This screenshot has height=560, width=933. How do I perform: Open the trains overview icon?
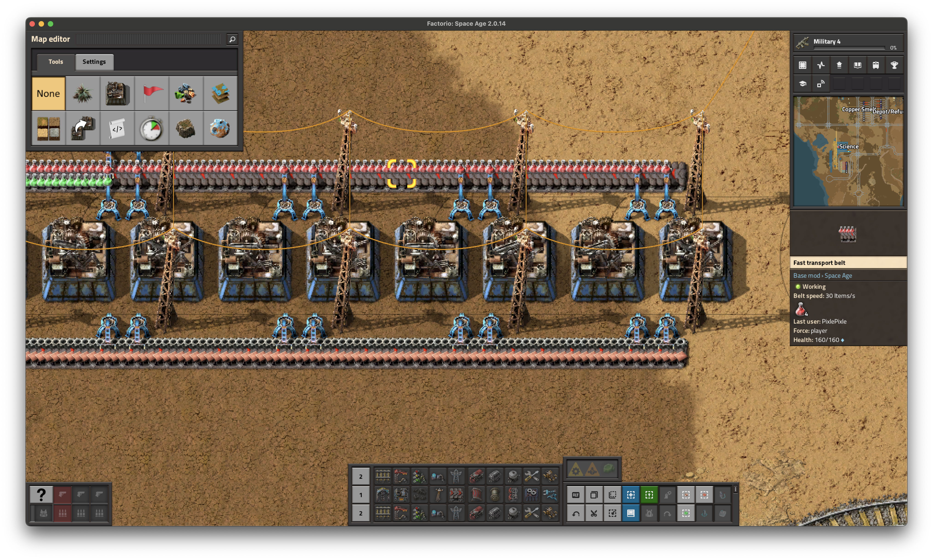pyautogui.click(x=876, y=65)
